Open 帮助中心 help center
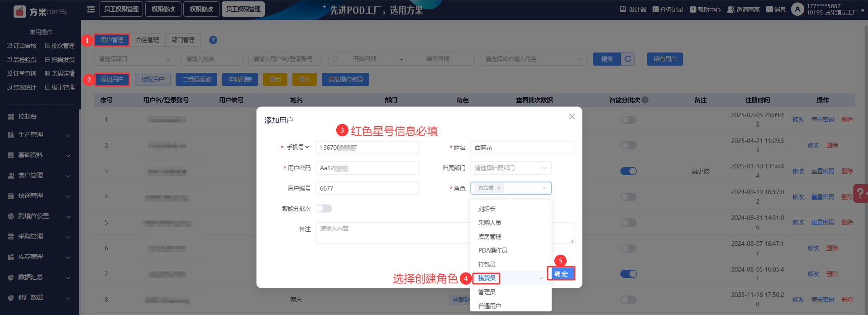The width and height of the screenshot is (868, 315). pos(705,9)
